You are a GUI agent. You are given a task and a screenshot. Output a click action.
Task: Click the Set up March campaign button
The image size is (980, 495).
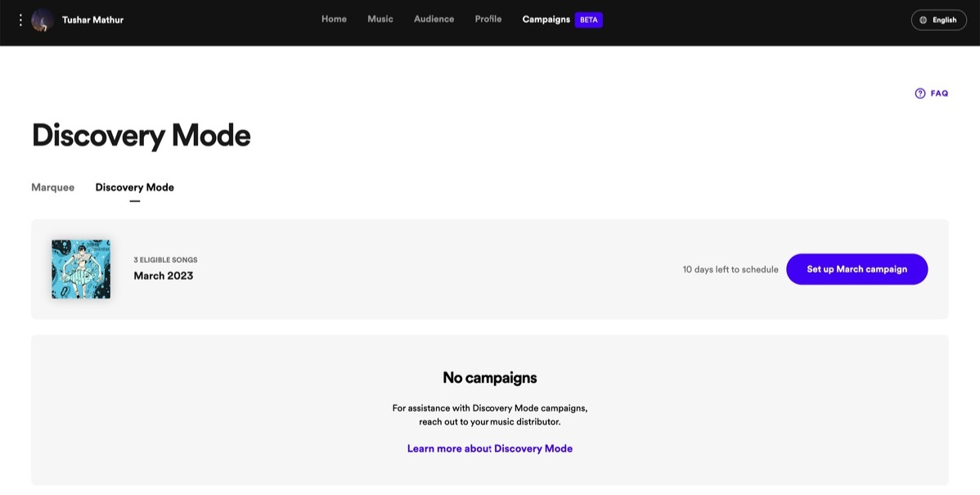click(x=856, y=269)
